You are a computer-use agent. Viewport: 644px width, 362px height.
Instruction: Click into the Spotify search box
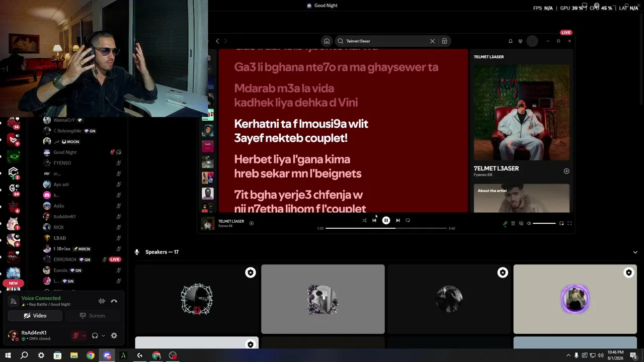pos(385,41)
